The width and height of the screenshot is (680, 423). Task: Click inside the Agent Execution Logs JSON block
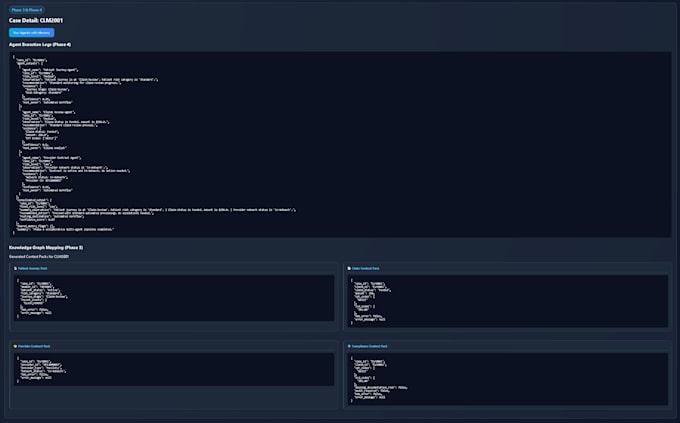340,144
